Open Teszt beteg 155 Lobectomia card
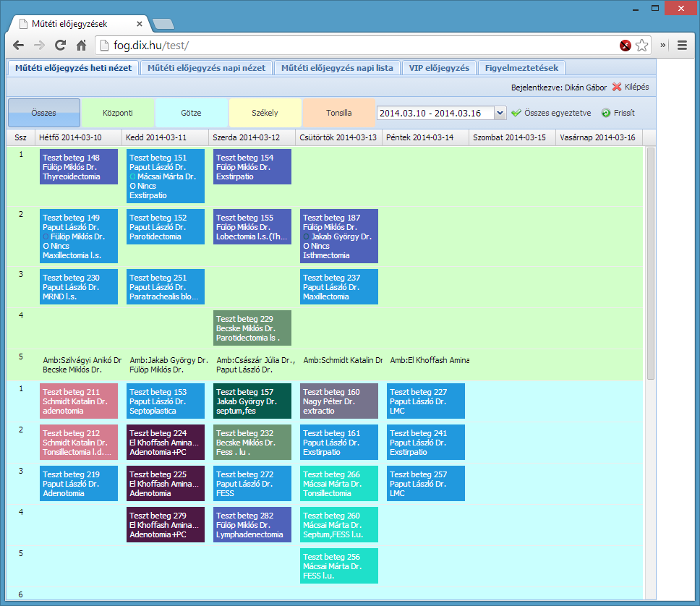Viewport: 700px width, 606px height. pos(252,227)
